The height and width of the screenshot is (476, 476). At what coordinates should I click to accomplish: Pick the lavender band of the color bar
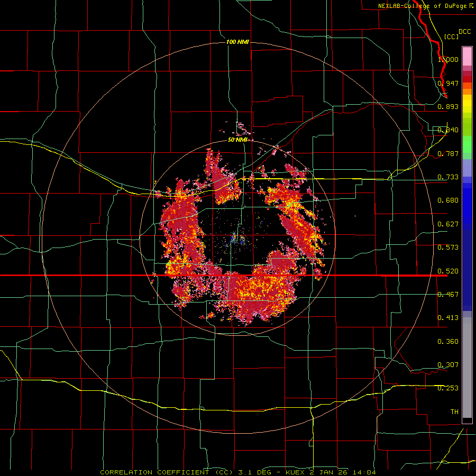(467, 168)
